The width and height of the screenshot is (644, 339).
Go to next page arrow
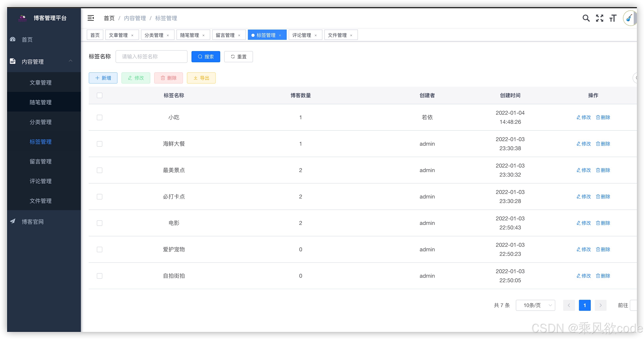tap(600, 305)
